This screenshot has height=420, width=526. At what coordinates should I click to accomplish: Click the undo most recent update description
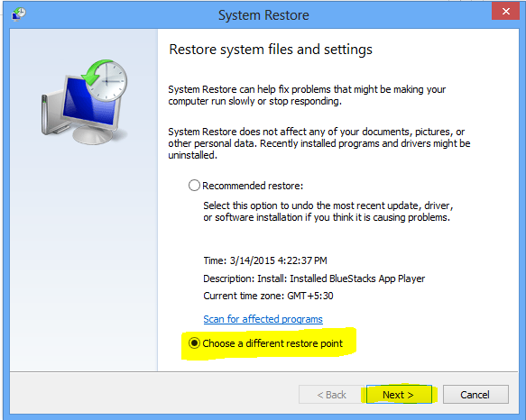click(328, 212)
